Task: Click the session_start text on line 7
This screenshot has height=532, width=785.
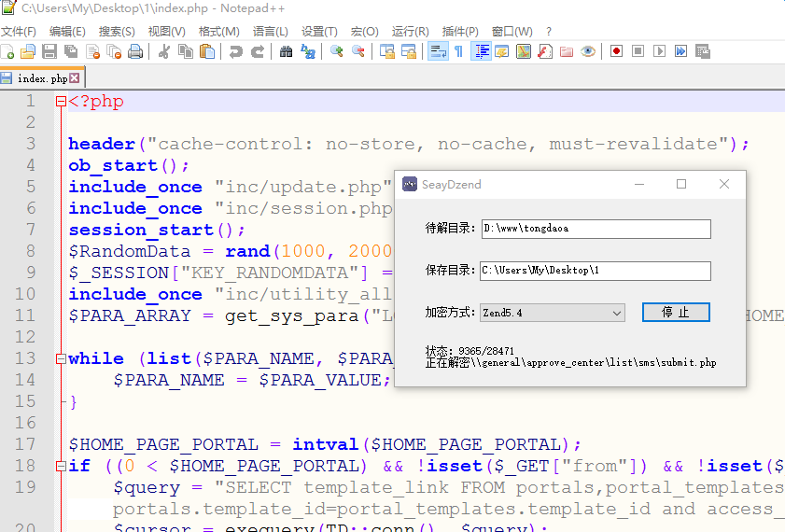Action: coord(141,231)
